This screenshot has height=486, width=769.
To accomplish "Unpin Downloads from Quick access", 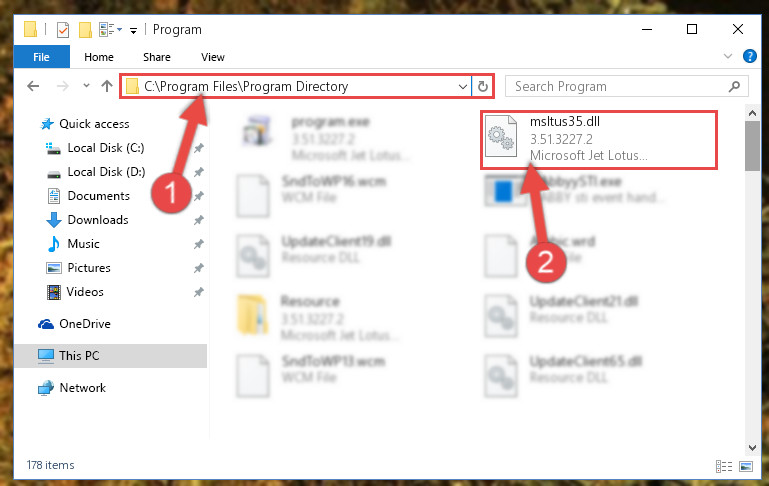I will point(198,220).
